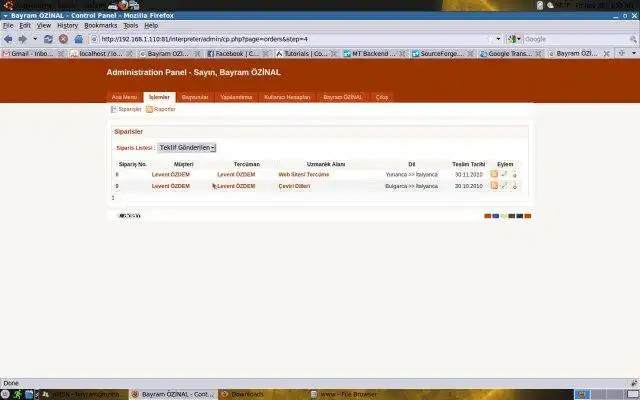Open the Kullanıcı Hesapları panel tab
Screen dimensions: 640x400
287,97
